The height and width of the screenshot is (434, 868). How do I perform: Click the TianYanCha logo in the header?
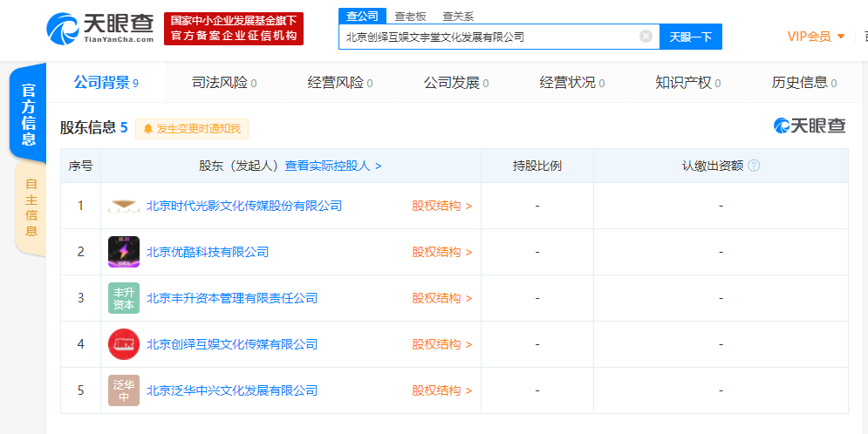(100, 28)
